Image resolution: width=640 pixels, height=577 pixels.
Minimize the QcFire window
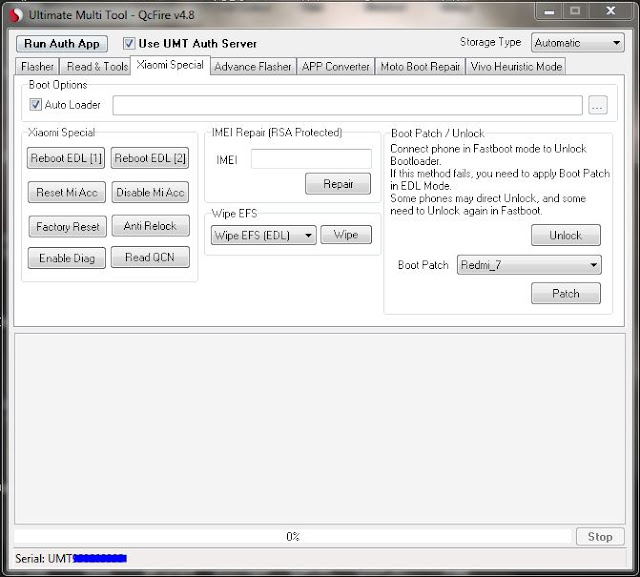(549, 11)
